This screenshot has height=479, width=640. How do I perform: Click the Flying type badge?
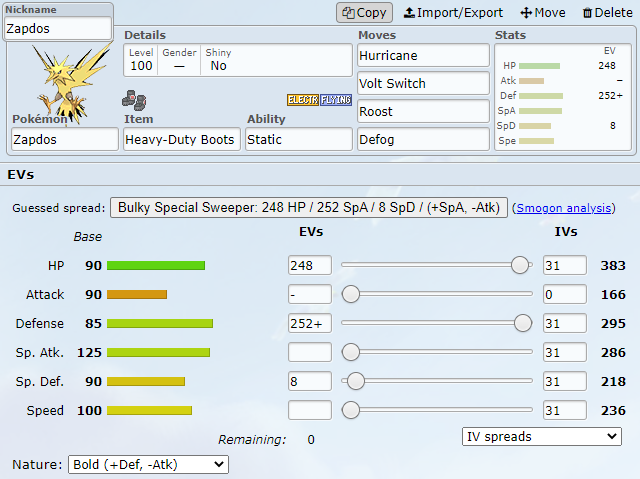tap(336, 100)
